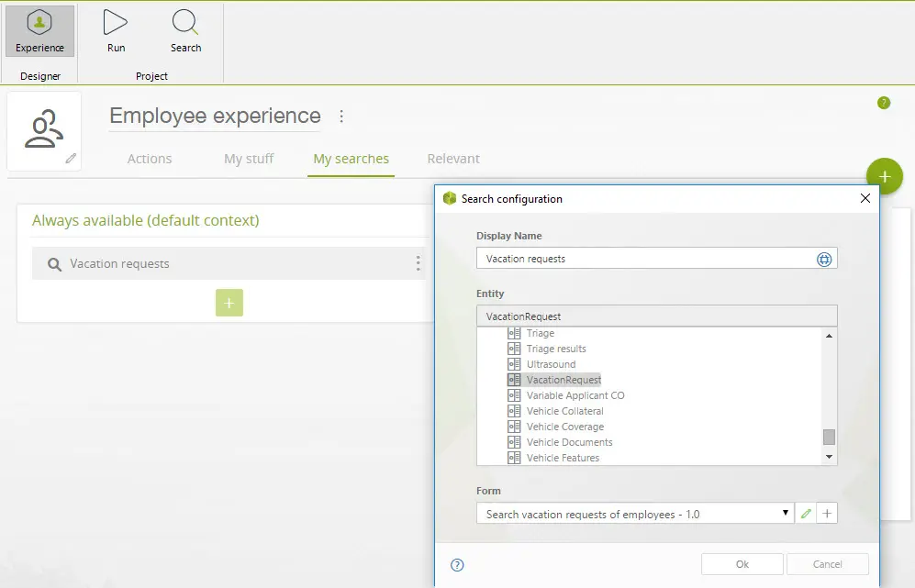Switch to the Actions tab
This screenshot has width=915, height=588.
click(x=150, y=159)
